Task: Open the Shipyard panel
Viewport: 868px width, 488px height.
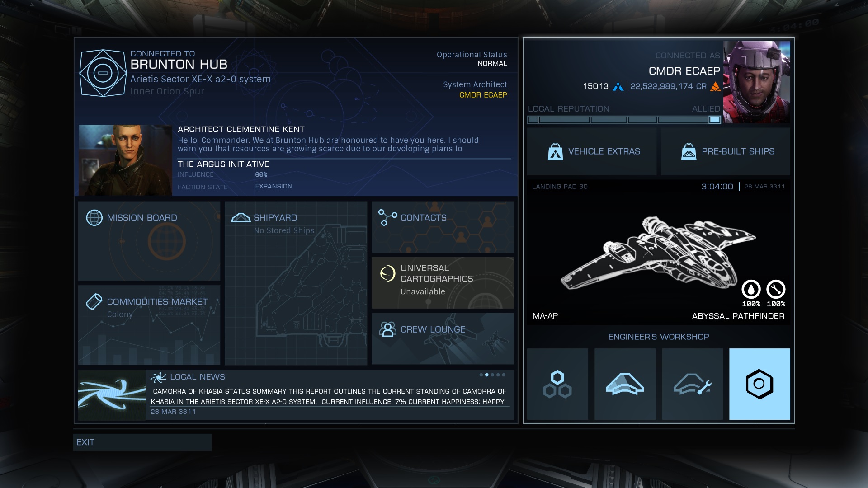Action: pos(296,283)
